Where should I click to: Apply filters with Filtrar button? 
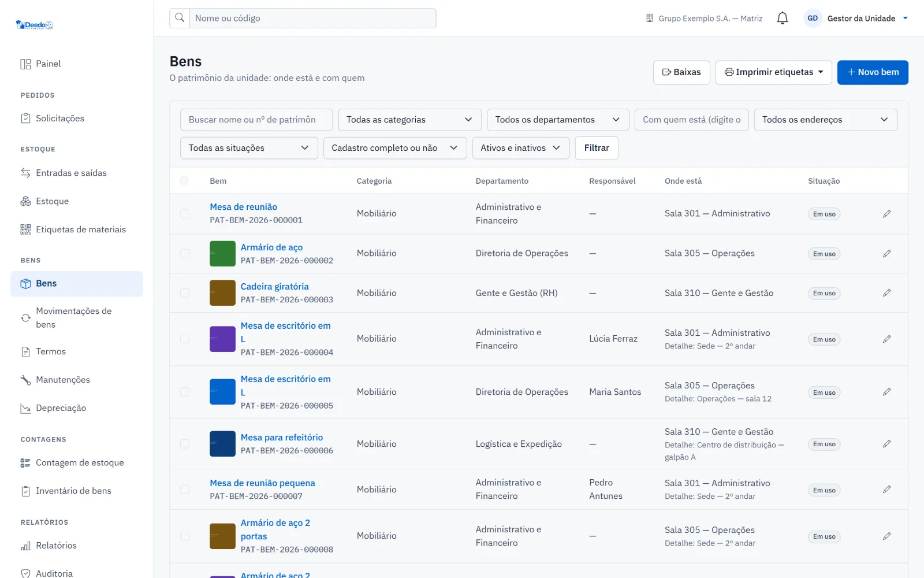click(597, 148)
